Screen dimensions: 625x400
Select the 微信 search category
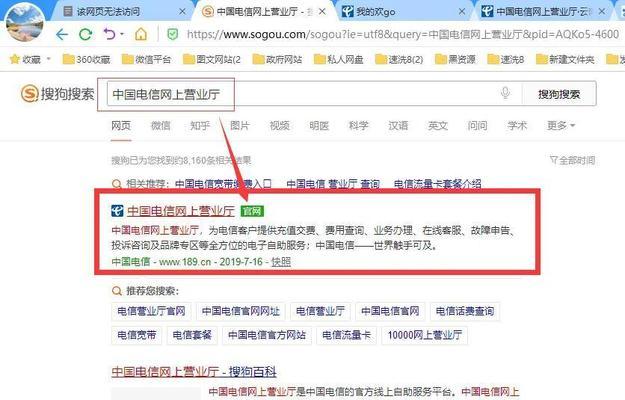point(161,126)
